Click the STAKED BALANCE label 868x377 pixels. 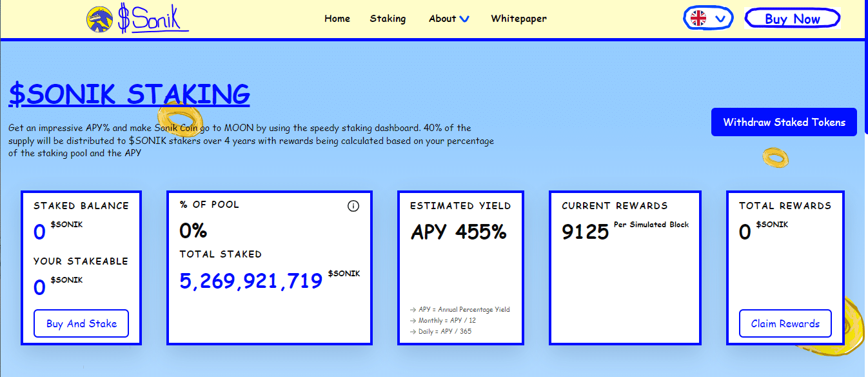point(81,206)
